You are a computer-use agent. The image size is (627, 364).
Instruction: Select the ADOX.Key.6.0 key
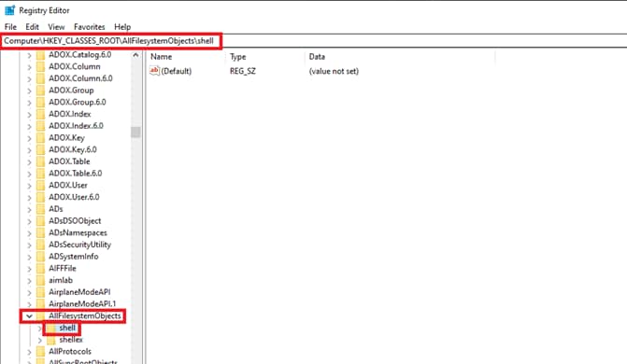[72, 149]
